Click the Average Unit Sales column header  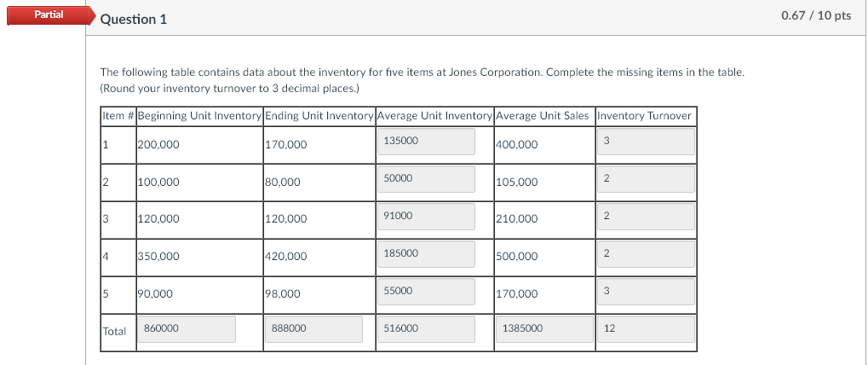coord(543,116)
